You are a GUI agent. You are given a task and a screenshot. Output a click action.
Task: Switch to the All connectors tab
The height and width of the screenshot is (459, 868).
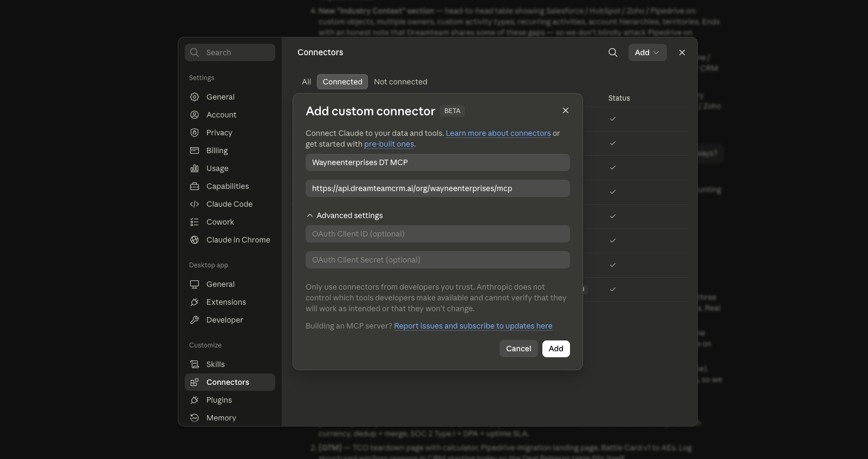tap(306, 82)
